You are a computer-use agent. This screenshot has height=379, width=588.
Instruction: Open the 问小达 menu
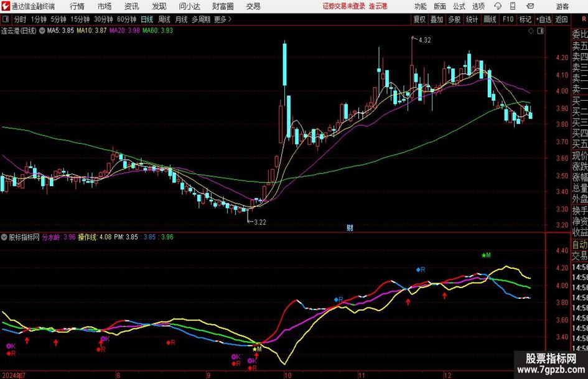[189, 6]
